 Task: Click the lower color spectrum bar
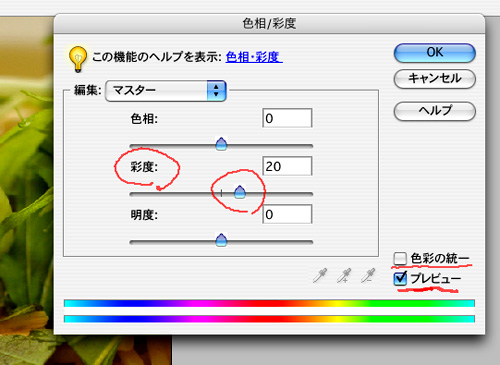pos(269,319)
